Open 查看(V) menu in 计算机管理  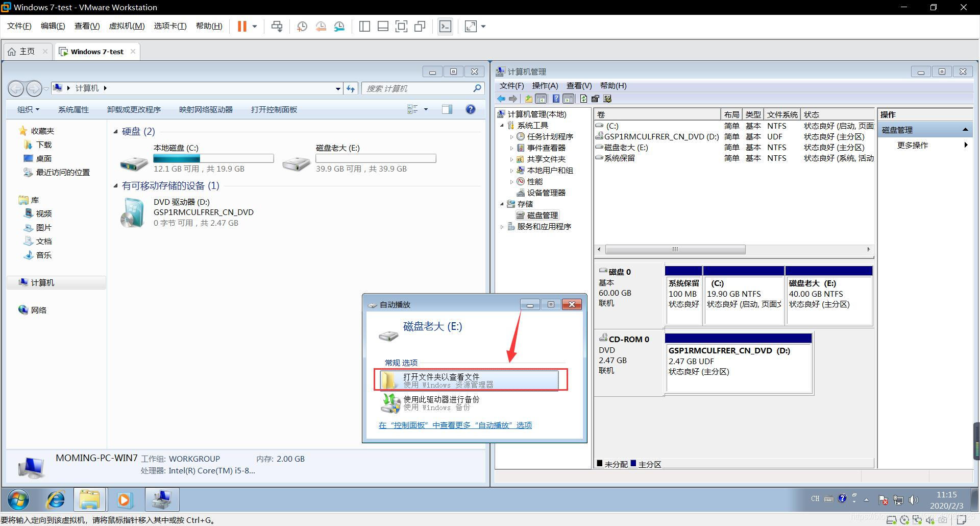pos(579,86)
